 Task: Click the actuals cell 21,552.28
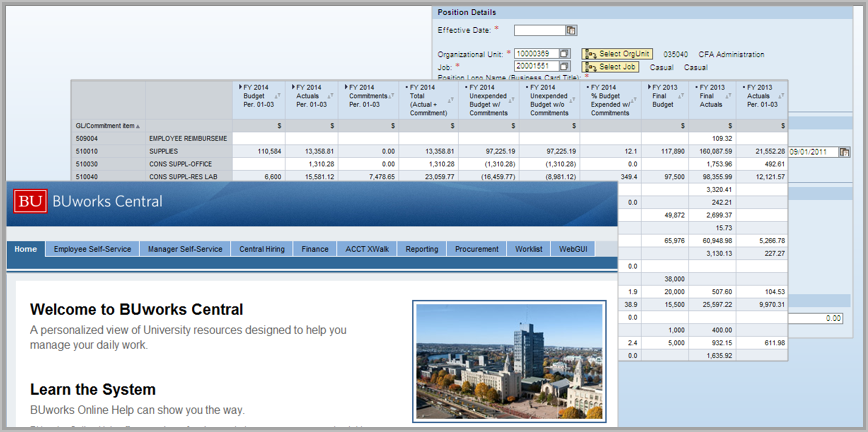[x=769, y=151]
